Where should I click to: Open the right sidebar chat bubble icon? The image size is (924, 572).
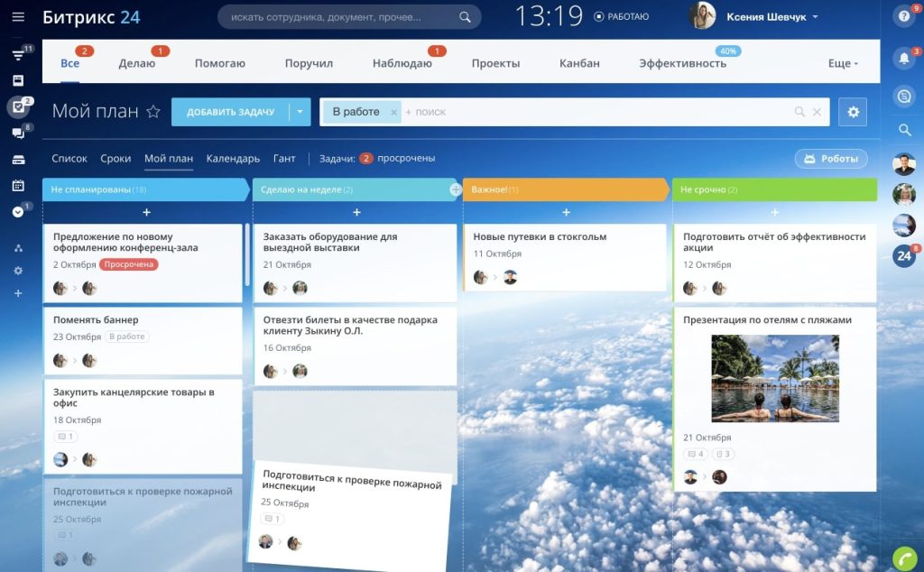(x=904, y=96)
